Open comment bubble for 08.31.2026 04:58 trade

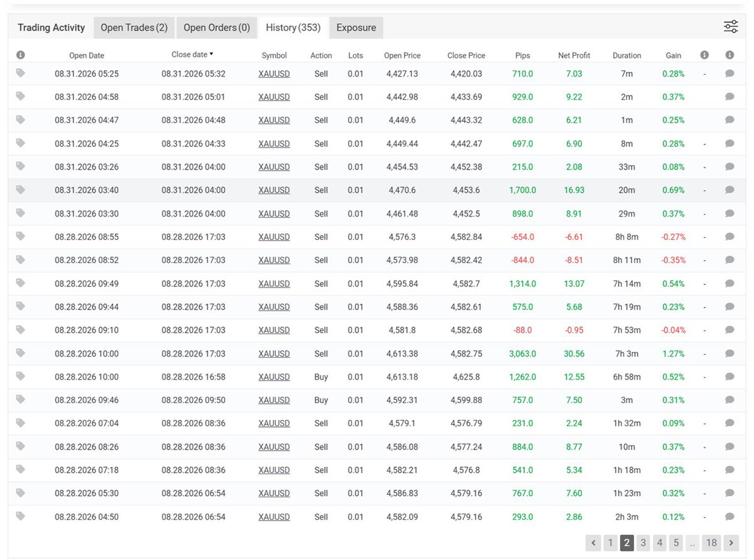tap(729, 97)
